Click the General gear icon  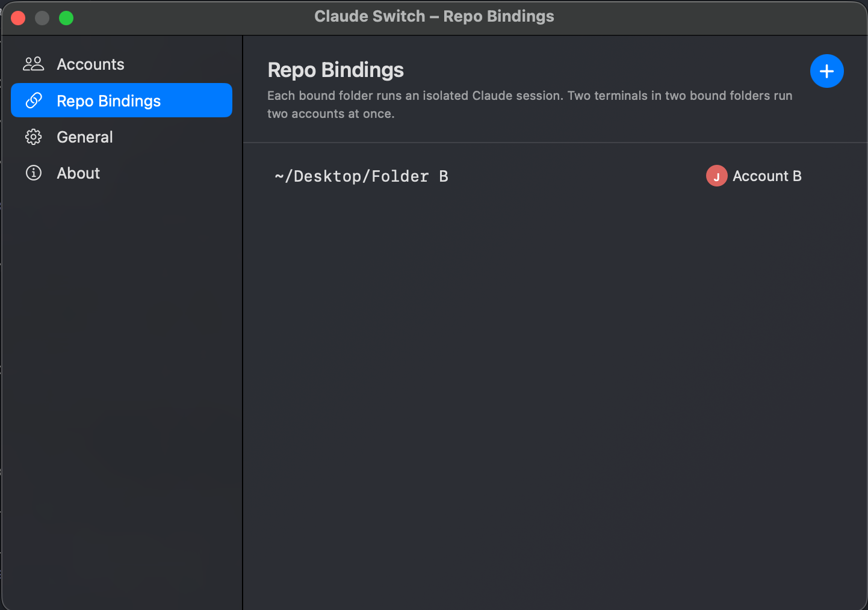pyautogui.click(x=34, y=137)
